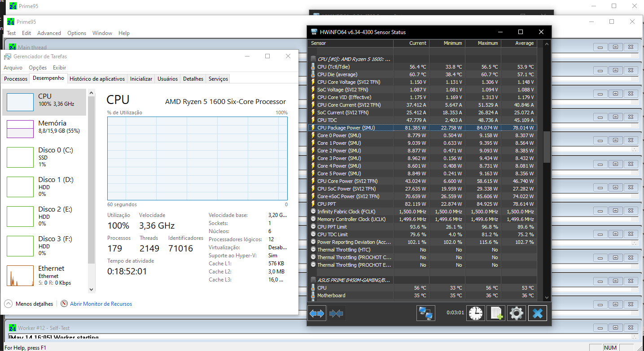This screenshot has width=644, height=351.
Task: Select the "CPU Package Power (SMU)" row
Action: click(x=422, y=128)
